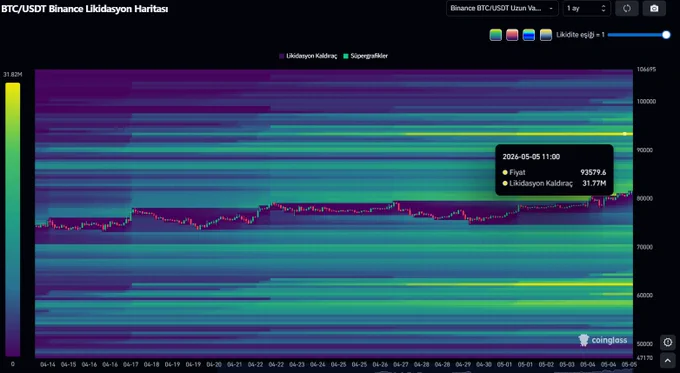Select the cyan-blue color theme swatch
680x373 pixels.
pyautogui.click(x=529, y=35)
